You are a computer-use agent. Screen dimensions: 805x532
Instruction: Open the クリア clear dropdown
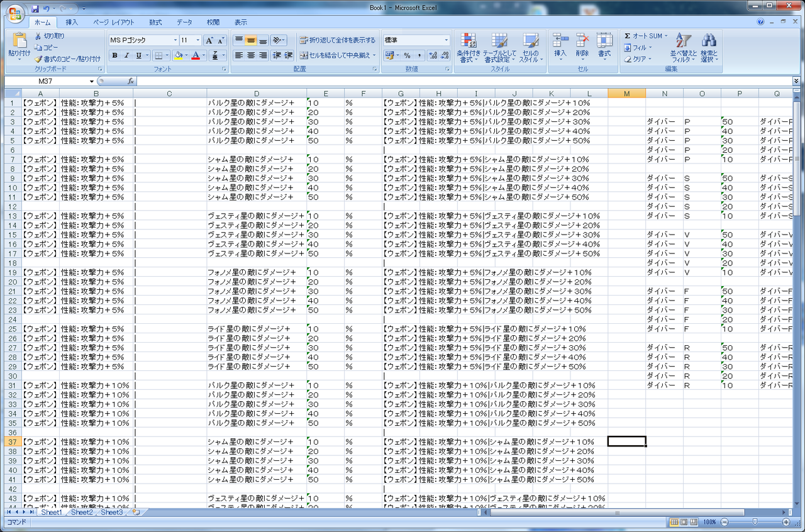point(638,58)
